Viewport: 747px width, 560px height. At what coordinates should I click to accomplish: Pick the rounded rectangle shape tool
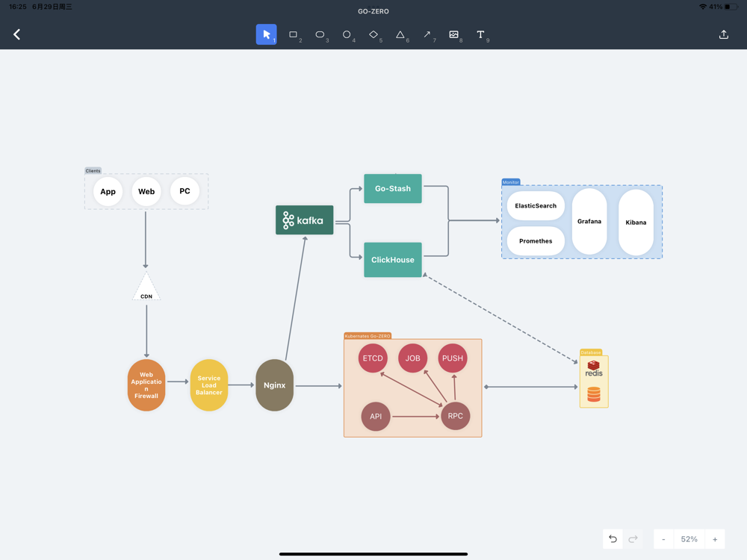(x=320, y=34)
